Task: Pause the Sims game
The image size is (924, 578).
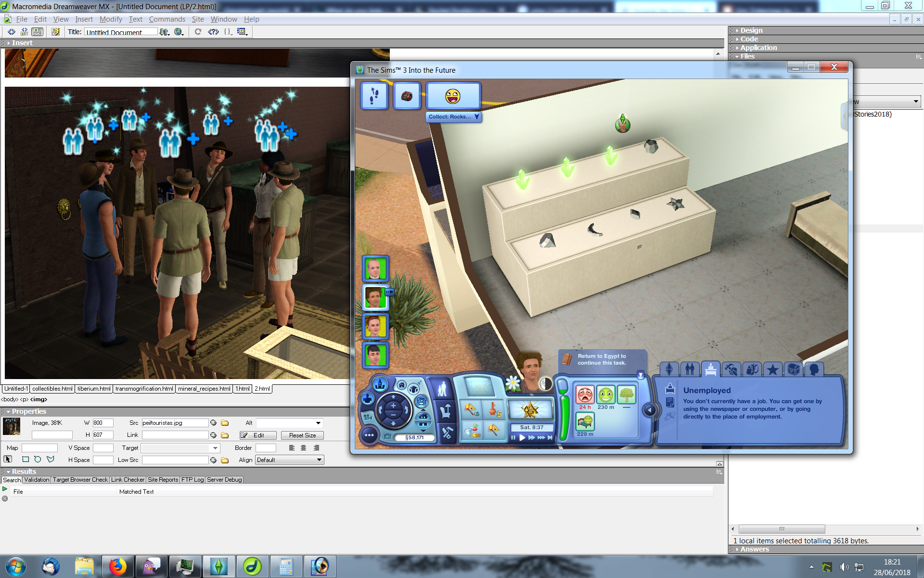Action: coord(513,437)
